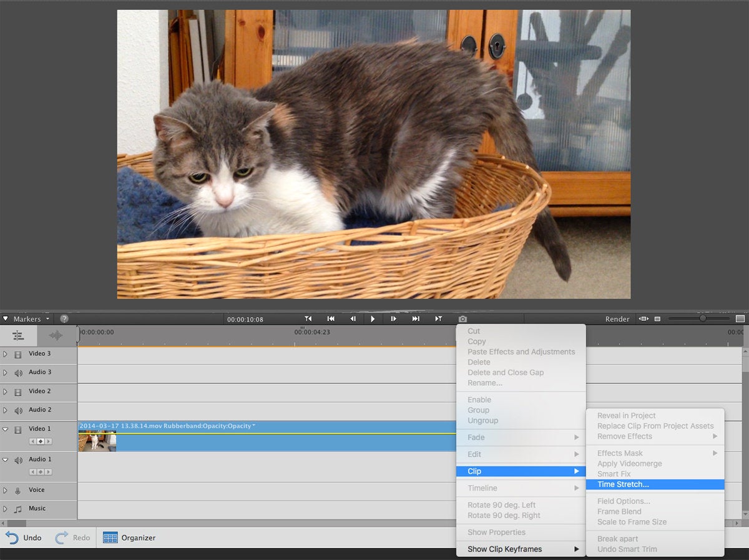Open the clip Rubberband Opacity dropdown arrow
749x560 pixels.
tap(253, 426)
